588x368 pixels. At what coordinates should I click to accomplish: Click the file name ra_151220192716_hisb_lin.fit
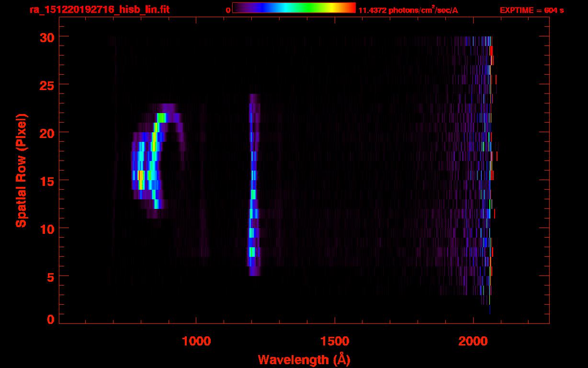(x=99, y=9)
